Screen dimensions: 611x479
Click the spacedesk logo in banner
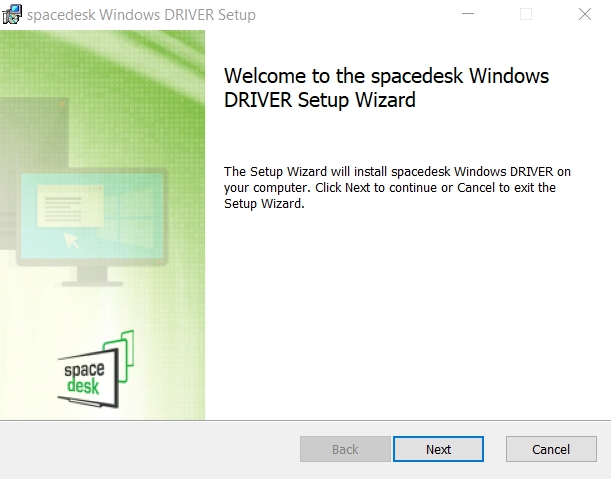(x=96, y=369)
